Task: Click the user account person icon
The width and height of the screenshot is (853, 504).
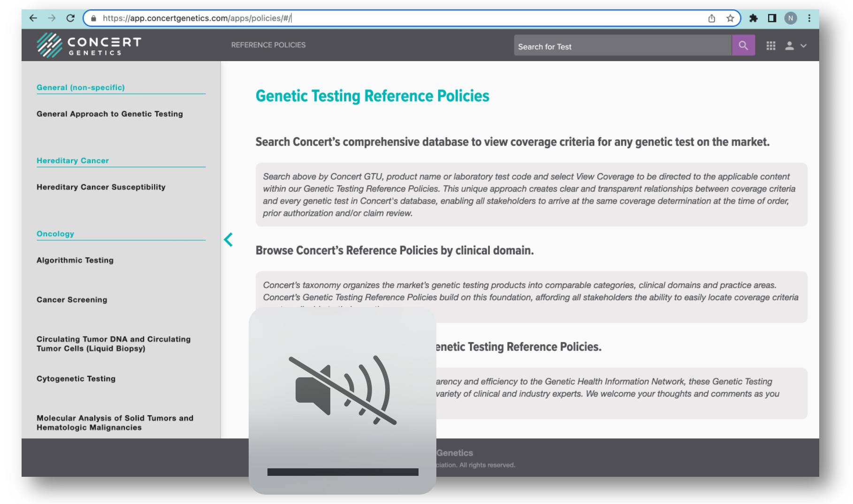Action: pyautogui.click(x=790, y=46)
